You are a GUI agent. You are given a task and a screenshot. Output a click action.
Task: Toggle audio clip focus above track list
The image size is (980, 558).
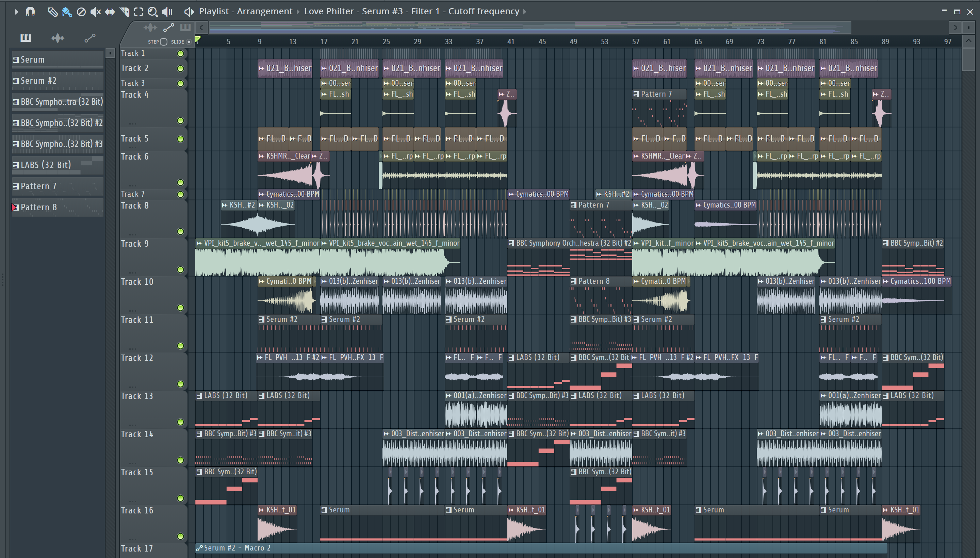(x=150, y=27)
